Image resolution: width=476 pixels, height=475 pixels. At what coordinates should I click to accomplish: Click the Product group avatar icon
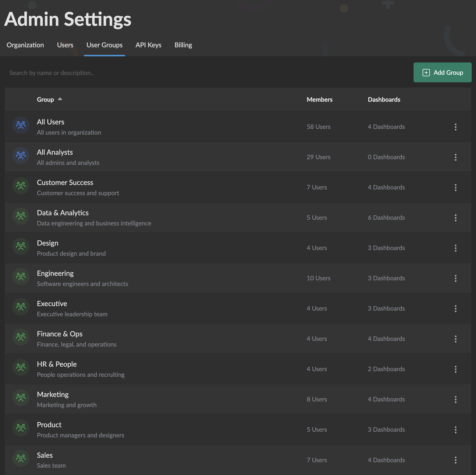(x=21, y=428)
